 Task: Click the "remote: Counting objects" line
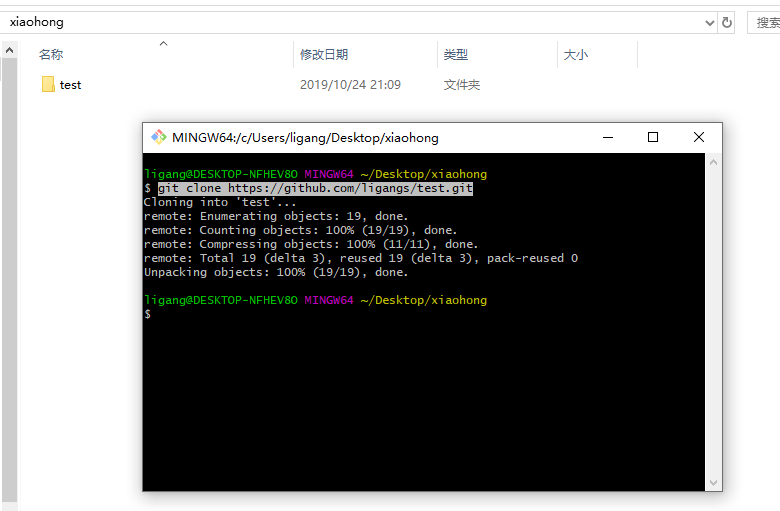pyautogui.click(x=300, y=230)
